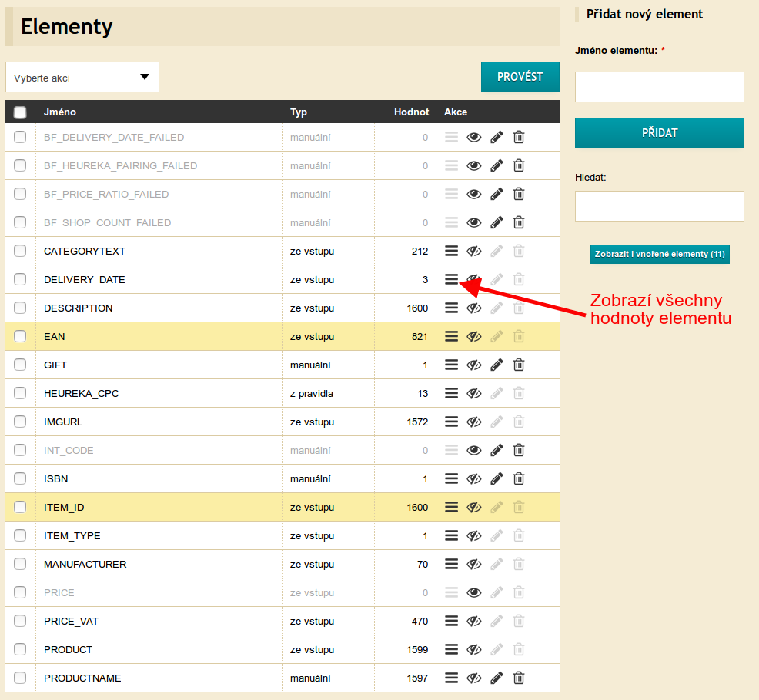Image resolution: width=759 pixels, height=700 pixels.
Task: Edit the INT_CODE element
Action: coord(497,450)
